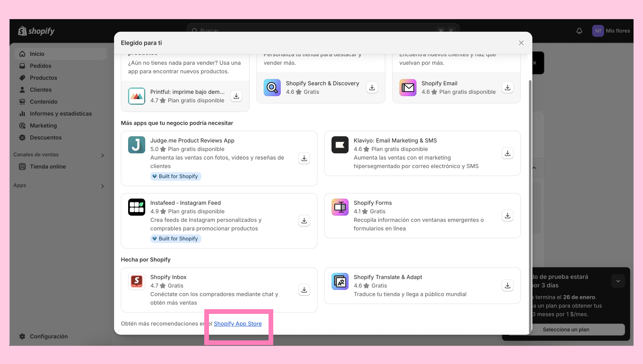Image resolution: width=643 pixels, height=364 pixels.
Task: Expand the Canales de ventas section
Action: 102,155
